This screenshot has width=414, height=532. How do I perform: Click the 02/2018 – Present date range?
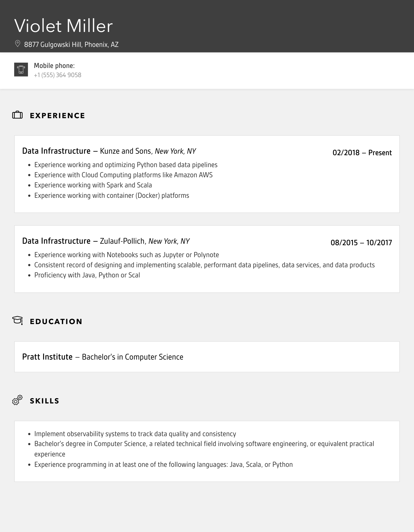click(x=362, y=153)
